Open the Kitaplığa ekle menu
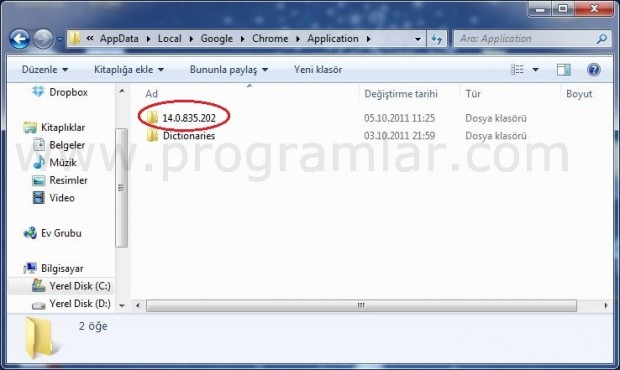620x370 pixels. 129,70
